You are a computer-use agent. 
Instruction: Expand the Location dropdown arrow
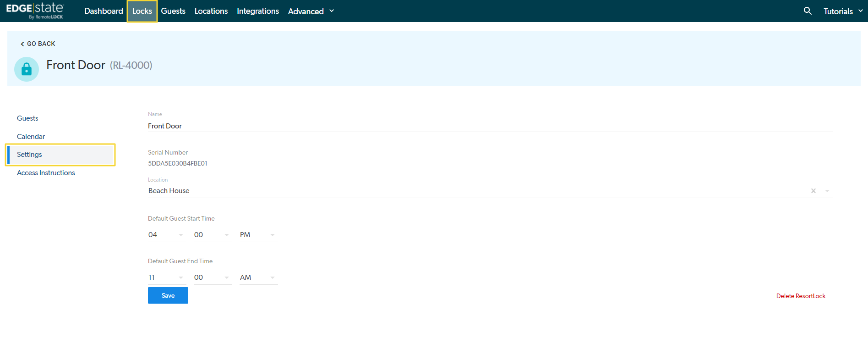[827, 191]
